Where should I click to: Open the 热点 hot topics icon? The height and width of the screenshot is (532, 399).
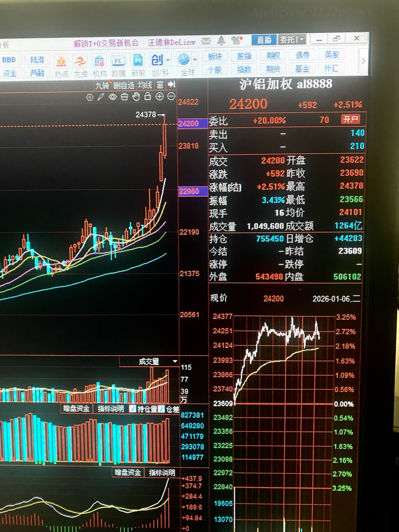tap(61, 65)
